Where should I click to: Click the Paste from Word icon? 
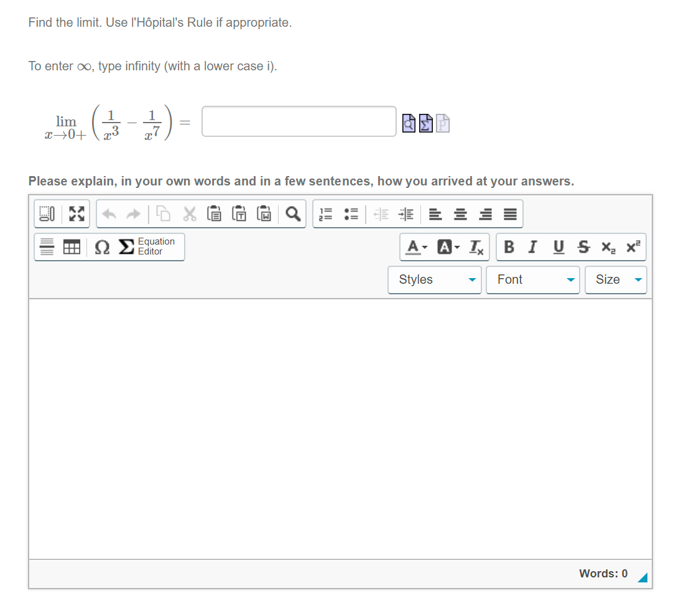pyautogui.click(x=264, y=213)
